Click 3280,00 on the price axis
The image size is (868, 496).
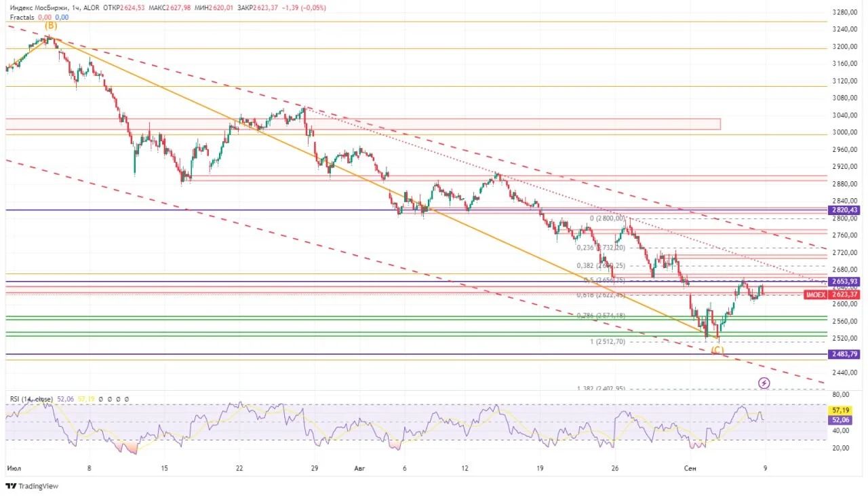846,12
